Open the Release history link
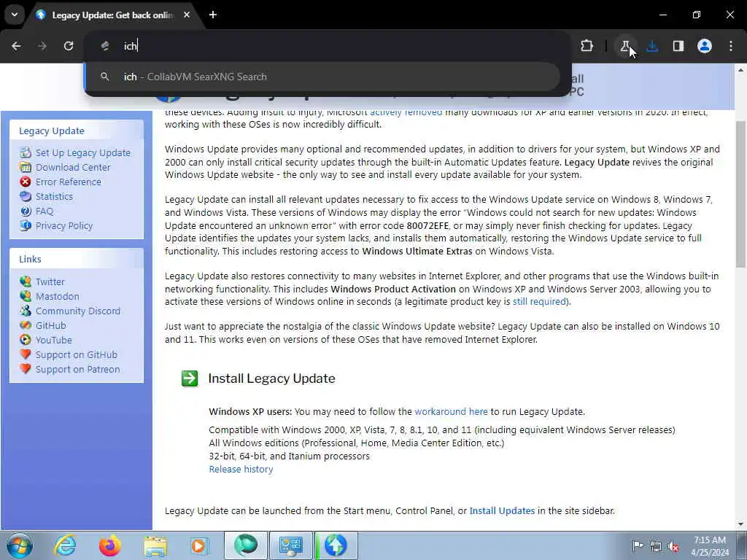747x560 pixels. click(241, 469)
